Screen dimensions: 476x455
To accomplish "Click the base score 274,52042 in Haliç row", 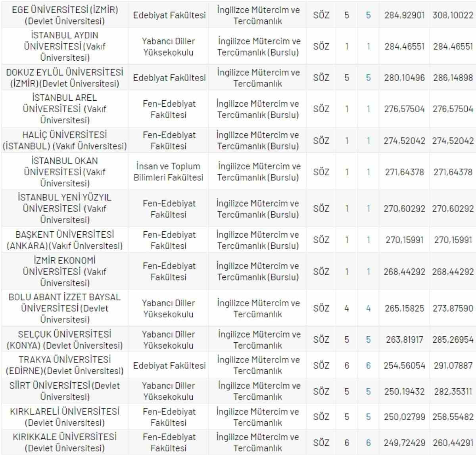I will click(404, 140).
